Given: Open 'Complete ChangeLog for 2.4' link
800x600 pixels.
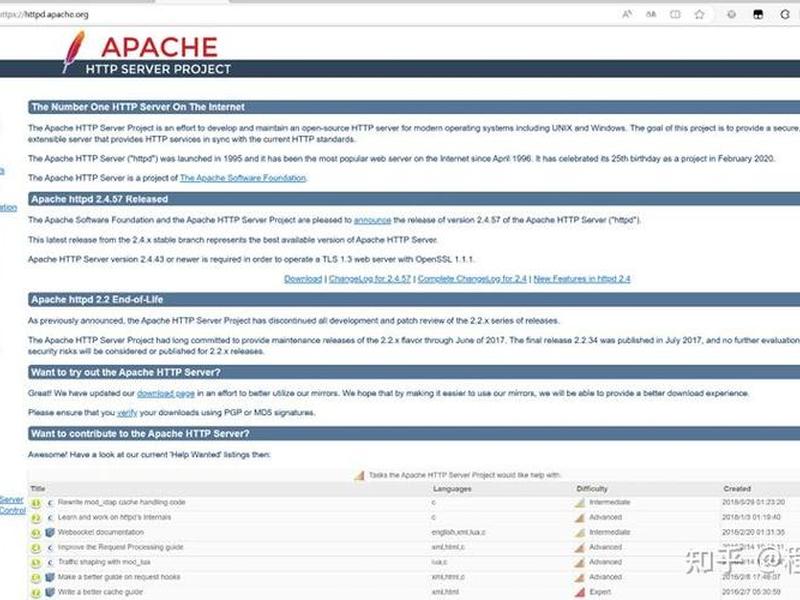Looking at the screenshot, I should pos(472,279).
